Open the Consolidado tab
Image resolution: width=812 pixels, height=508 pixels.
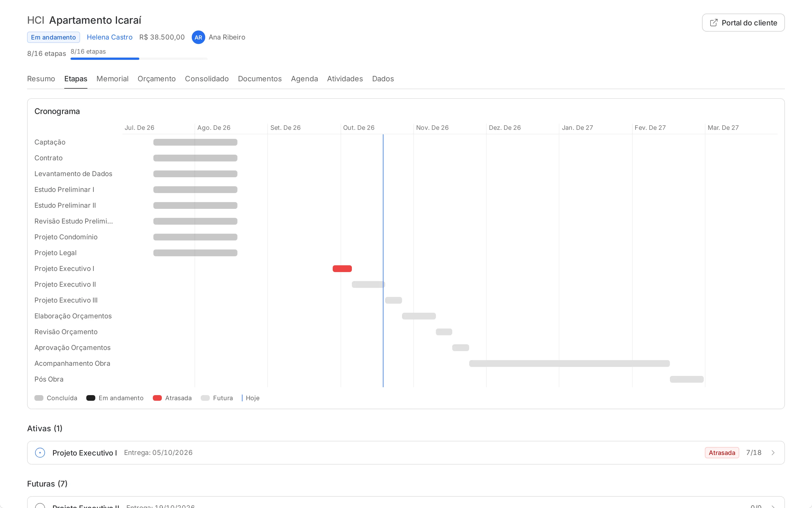coord(207,79)
